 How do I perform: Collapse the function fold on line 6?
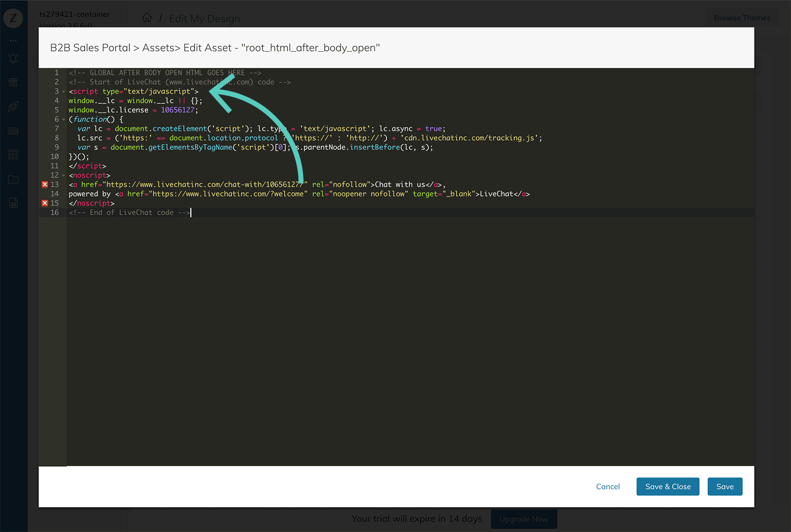click(x=64, y=119)
